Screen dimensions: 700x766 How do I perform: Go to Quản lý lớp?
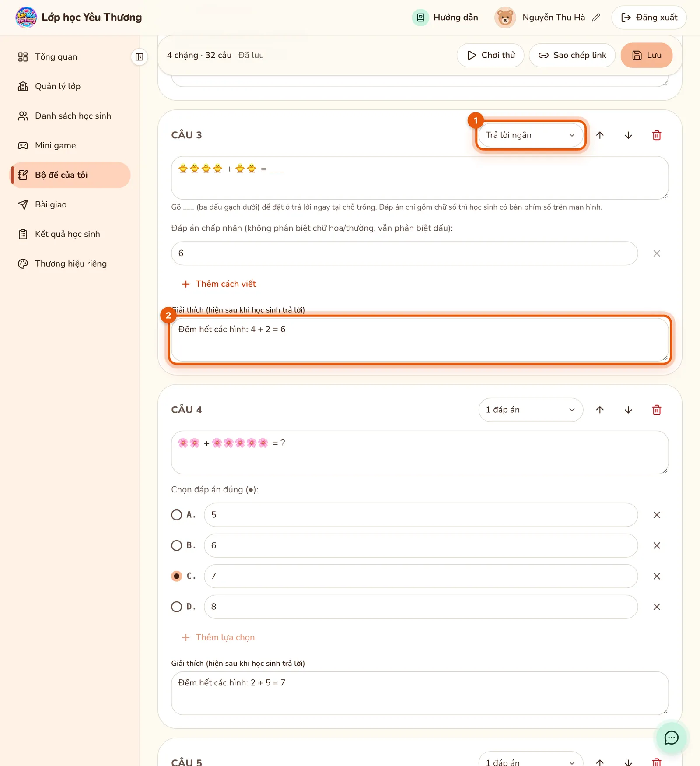click(70, 86)
